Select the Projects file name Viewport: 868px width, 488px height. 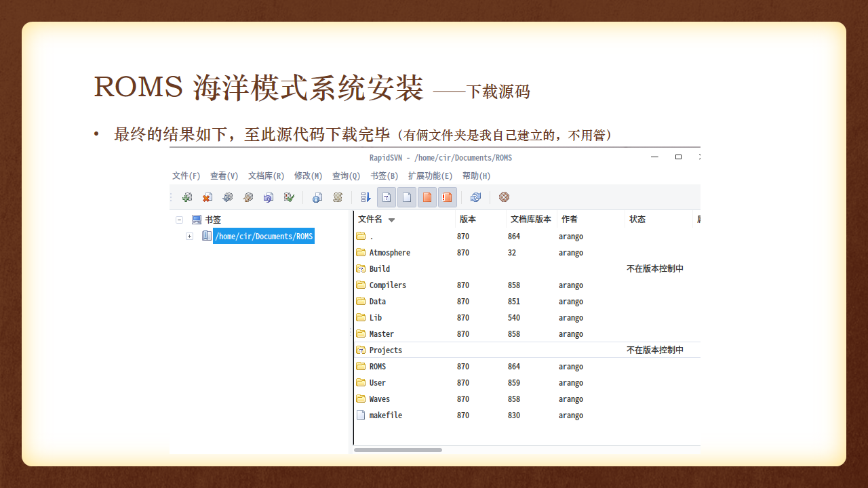(x=385, y=350)
